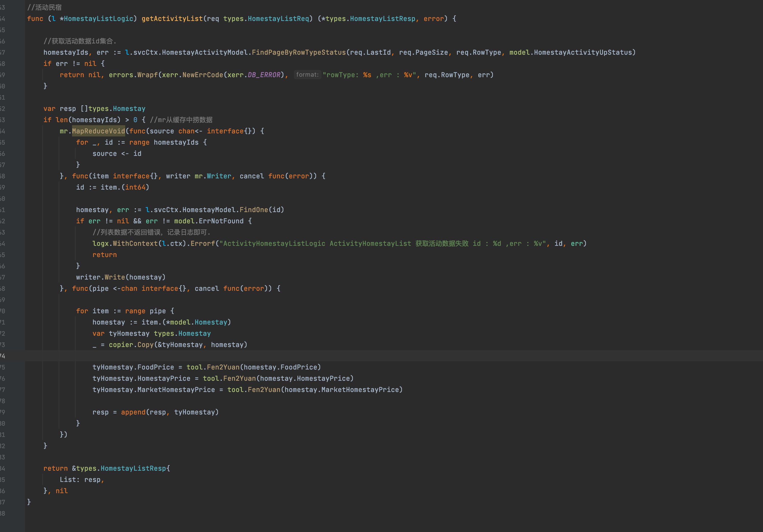This screenshot has height=532, width=763.
Task: Click 'pipe <-chan interface{}' parameter
Action: coord(139,288)
